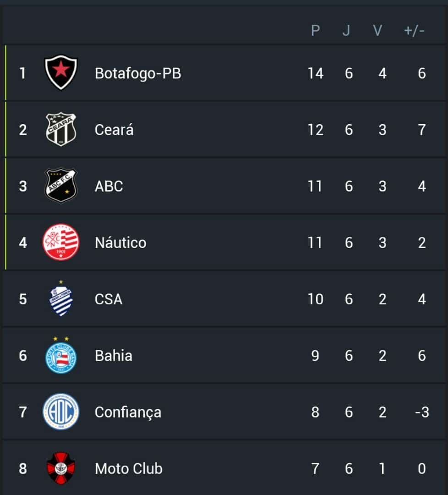Select the Náutico team name

[x=120, y=242]
